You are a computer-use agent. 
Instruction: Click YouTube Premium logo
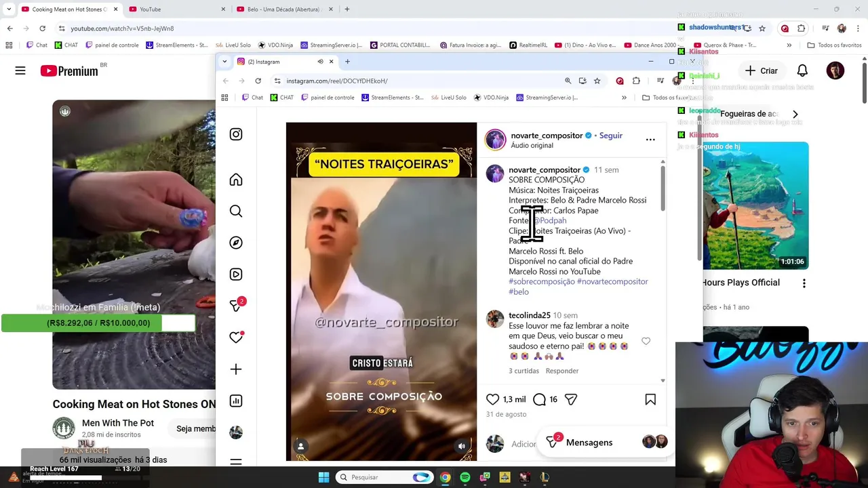click(x=69, y=70)
